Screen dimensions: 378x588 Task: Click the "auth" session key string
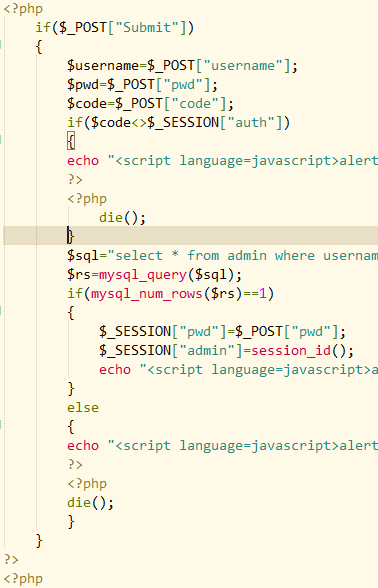coord(251,123)
